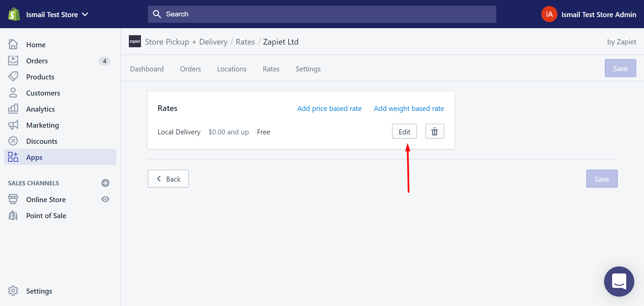Click the Home house icon
This screenshot has height=306, width=644.
13,44
